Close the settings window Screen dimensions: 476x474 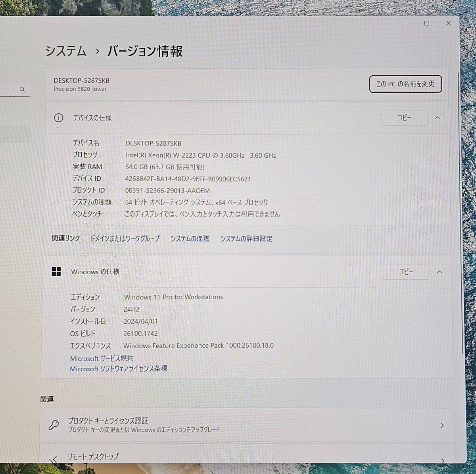pos(449,23)
